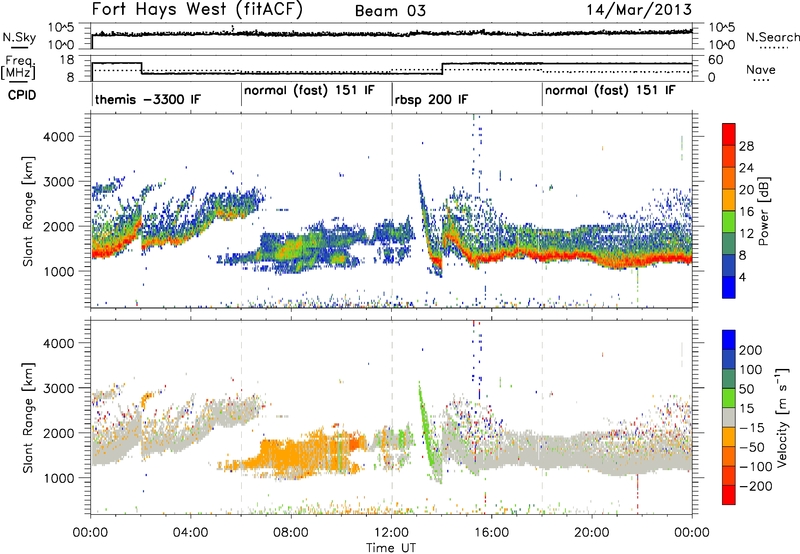Click the first 'normal (fast) 151 IF' label

point(309,91)
